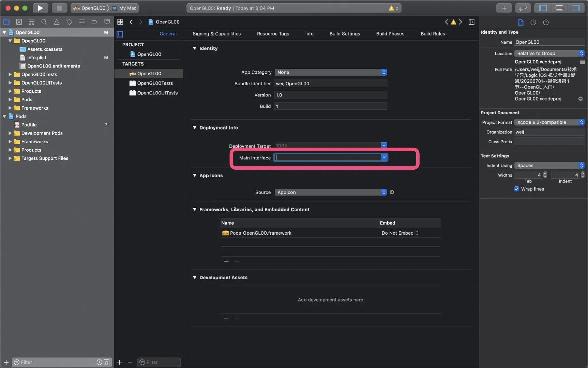This screenshot has width=588, height=368.
Task: Adjust the Tab width stepper
Action: (x=545, y=175)
